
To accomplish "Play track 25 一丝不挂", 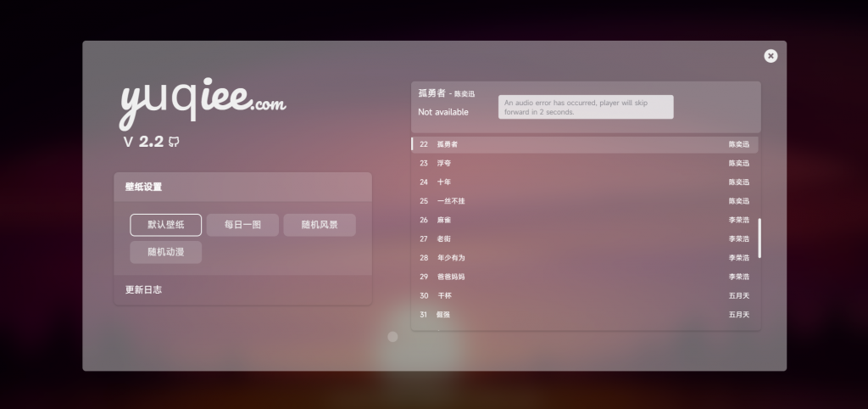I will (585, 200).
